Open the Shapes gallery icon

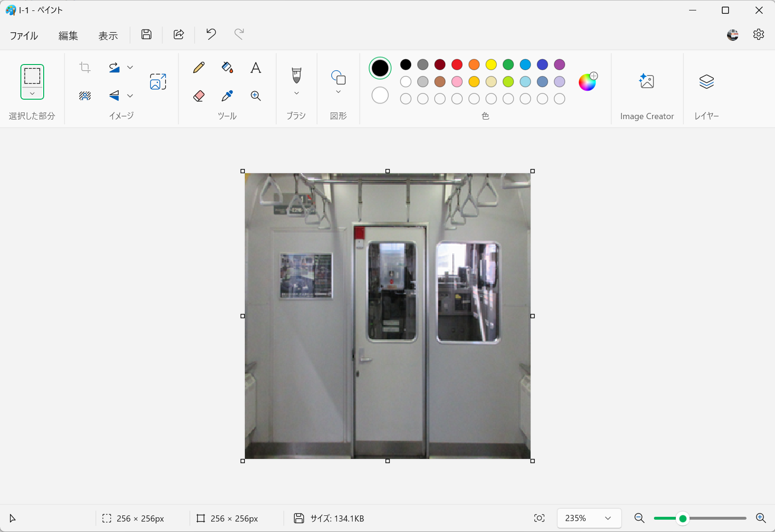click(x=338, y=77)
